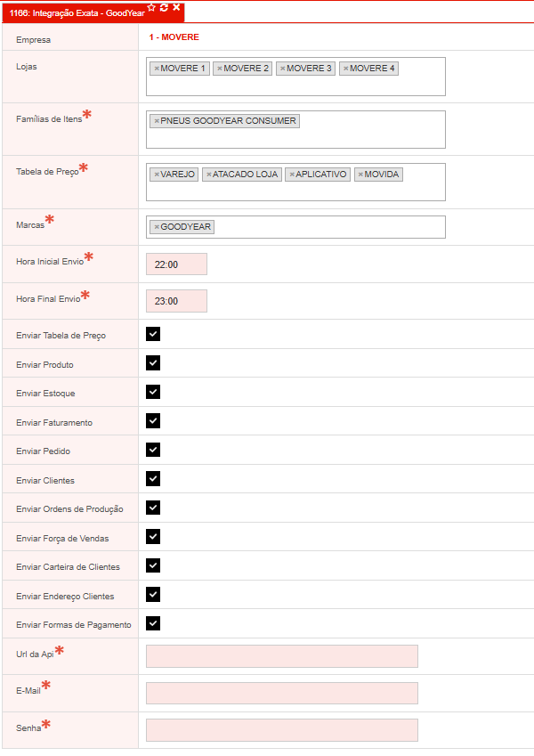The width and height of the screenshot is (534, 756).
Task: Remove MOVERE 4 tag from Lojas
Action: (x=346, y=69)
